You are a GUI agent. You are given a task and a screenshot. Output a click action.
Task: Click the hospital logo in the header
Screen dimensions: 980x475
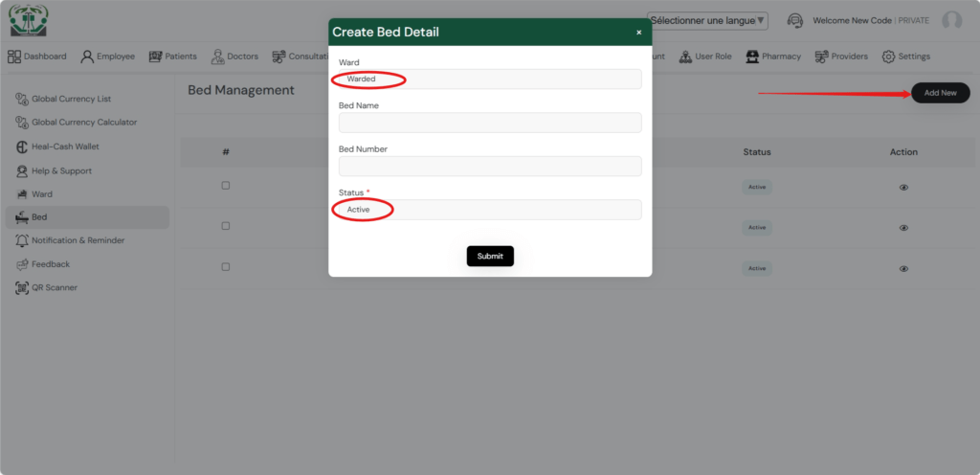(28, 20)
